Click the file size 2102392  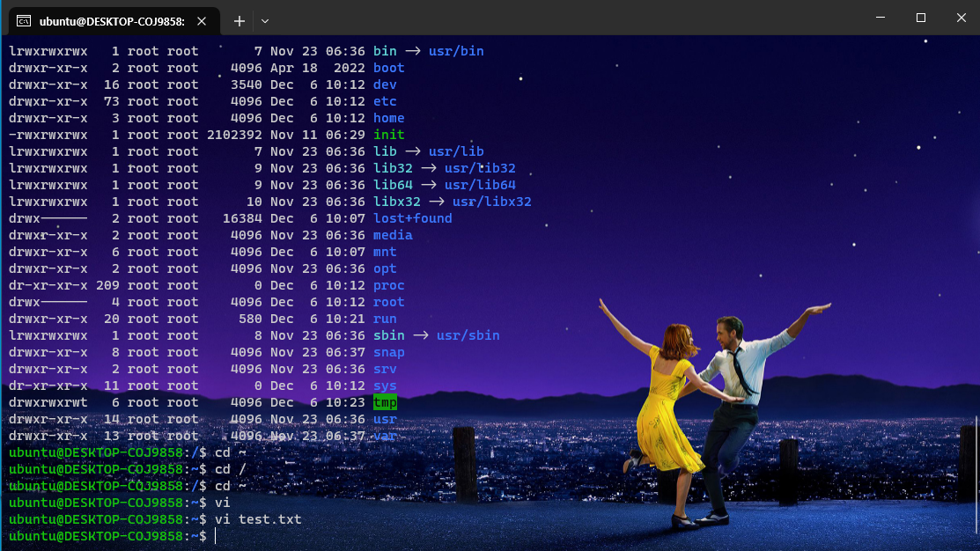pos(234,135)
